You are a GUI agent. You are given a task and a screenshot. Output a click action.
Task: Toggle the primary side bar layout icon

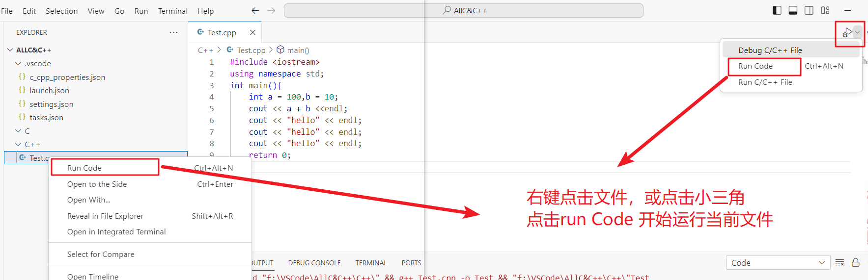[x=777, y=10]
